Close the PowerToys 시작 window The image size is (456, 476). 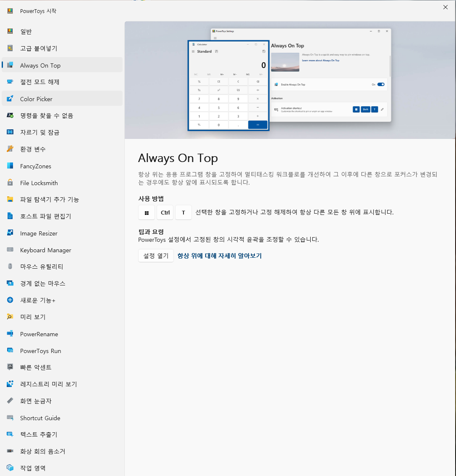(446, 7)
